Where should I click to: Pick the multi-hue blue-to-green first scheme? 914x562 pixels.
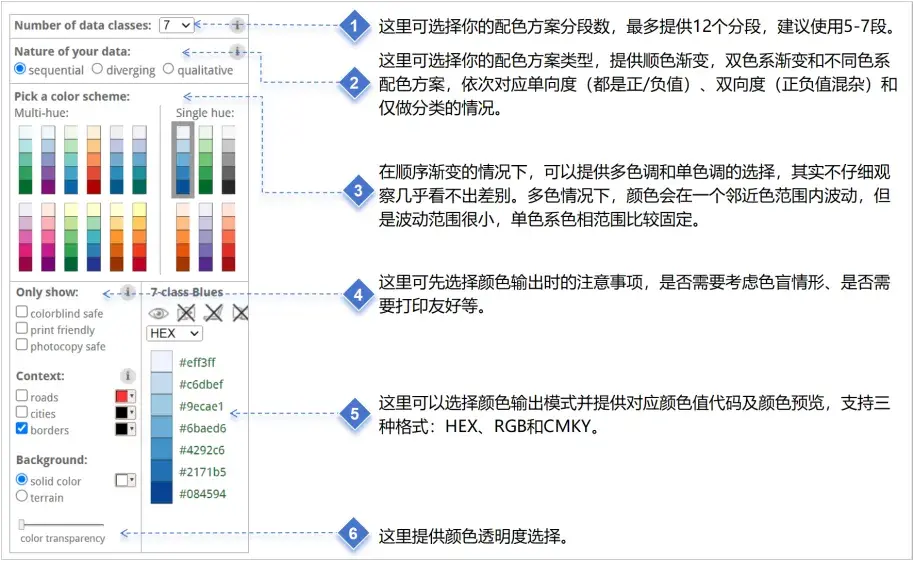[x=25, y=160]
